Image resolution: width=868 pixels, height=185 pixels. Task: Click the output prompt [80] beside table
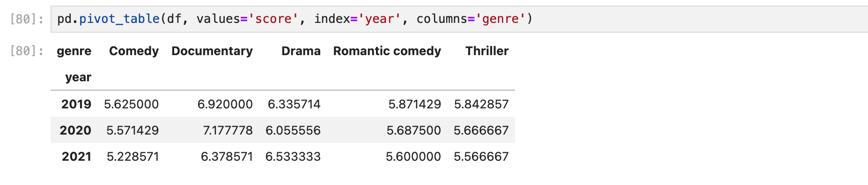pos(27,51)
